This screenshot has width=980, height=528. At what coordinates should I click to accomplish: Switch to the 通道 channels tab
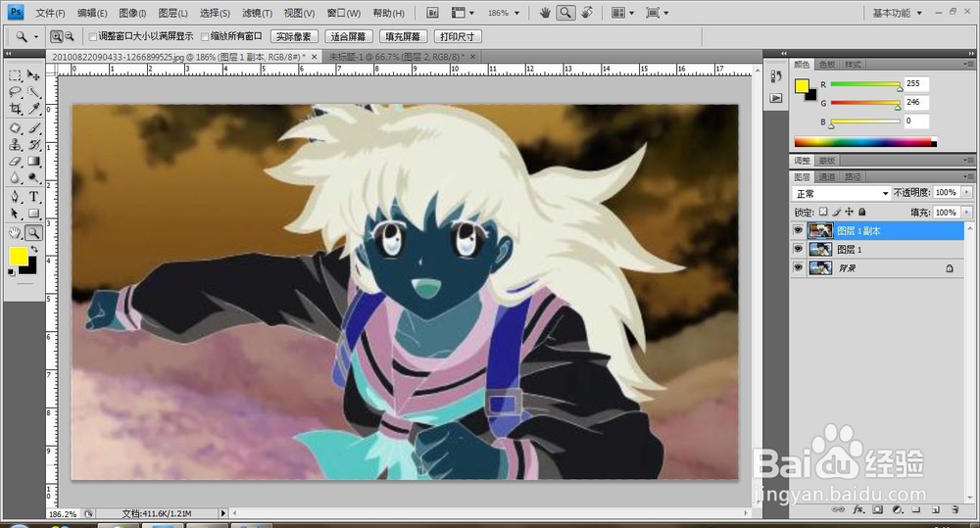(827, 177)
